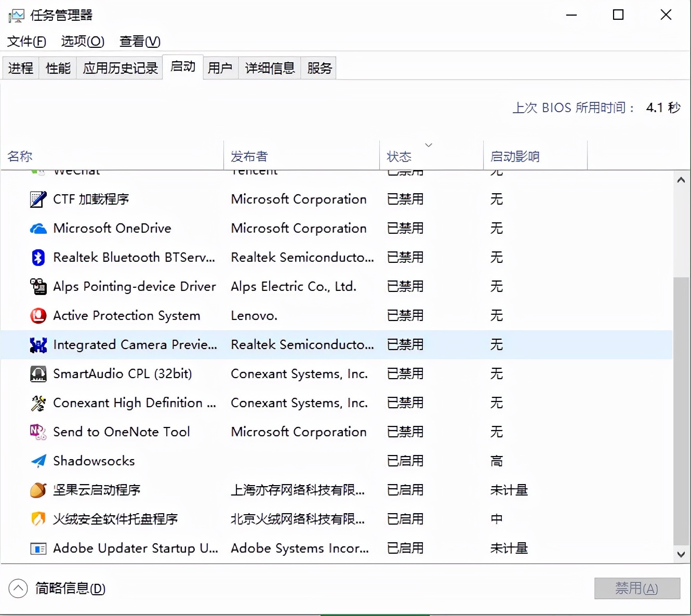Screen dimensions: 691x616
Task: Click the 火绒安全软件托盘程序 icon
Action: [x=38, y=519]
